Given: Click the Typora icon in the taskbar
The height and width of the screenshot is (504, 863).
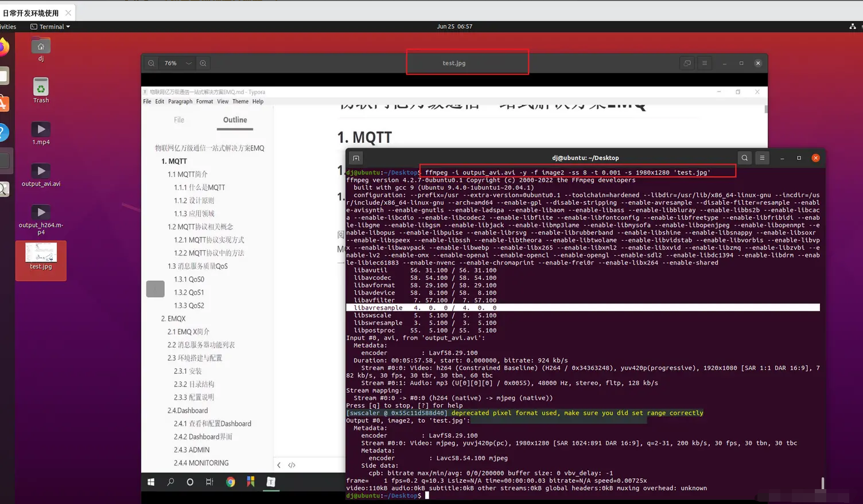Looking at the screenshot, I should 271,482.
